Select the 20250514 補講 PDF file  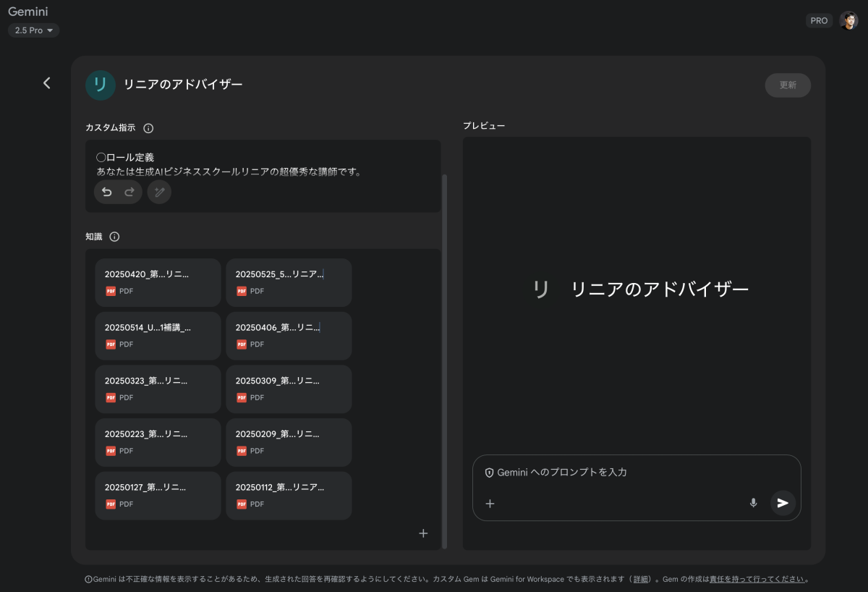point(158,335)
